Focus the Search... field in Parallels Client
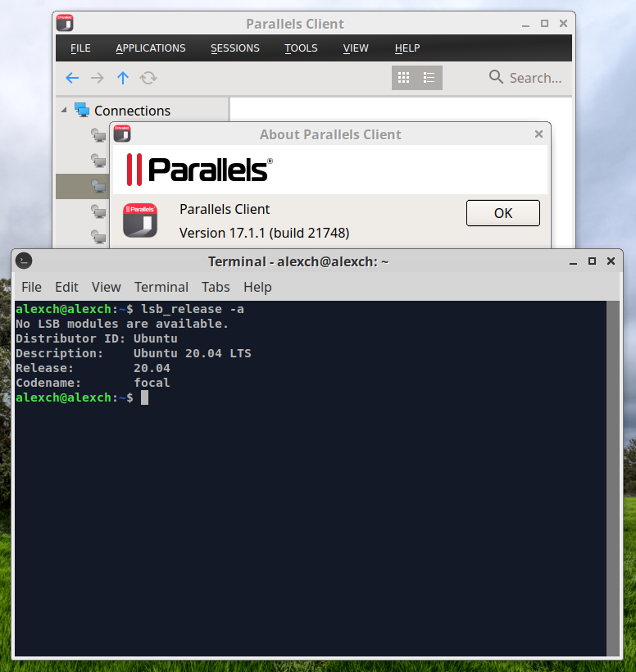This screenshot has width=636, height=672. point(535,78)
